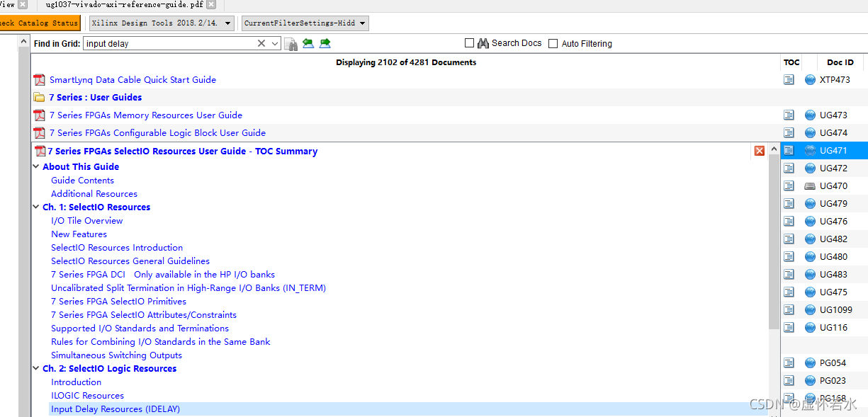Image resolution: width=868 pixels, height=417 pixels.
Task: Open Additional Resources TOC entry
Action: click(94, 194)
